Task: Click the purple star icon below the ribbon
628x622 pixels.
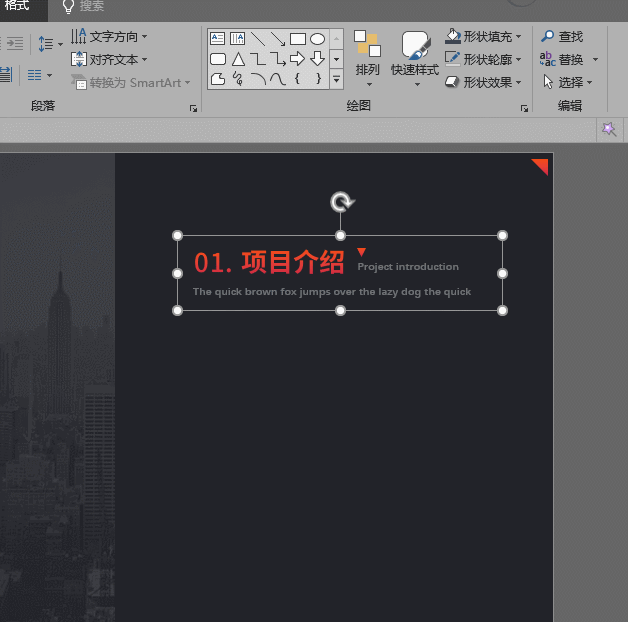Action: [609, 129]
